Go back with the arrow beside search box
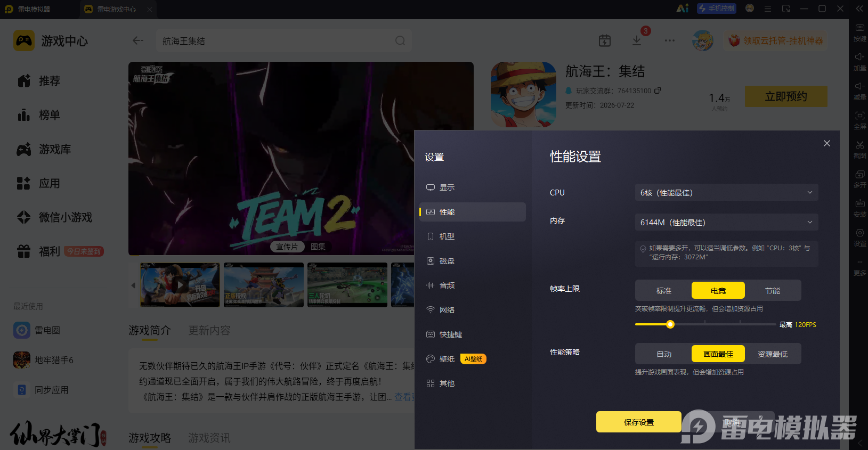868x450 pixels. click(138, 40)
